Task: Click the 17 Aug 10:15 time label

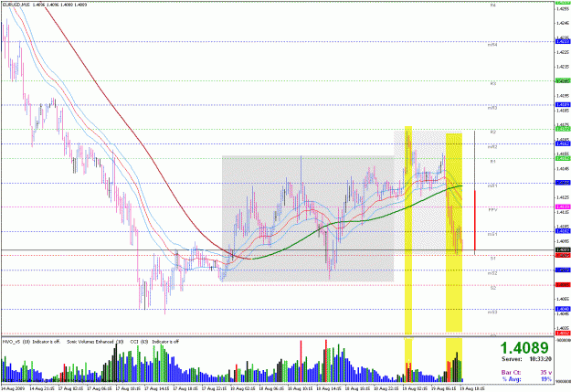Action: pyautogui.click(x=126, y=388)
